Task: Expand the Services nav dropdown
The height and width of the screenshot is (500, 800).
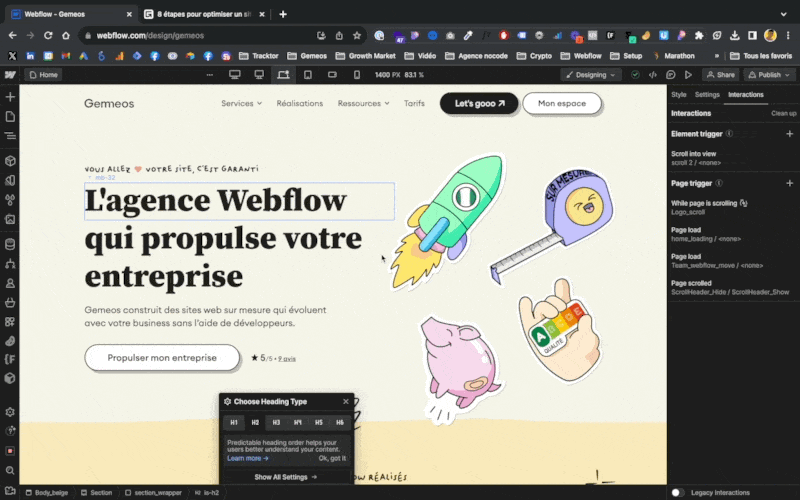Action: tap(241, 103)
